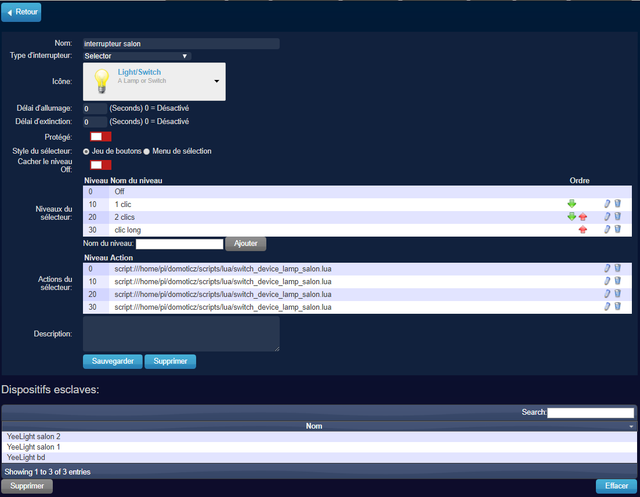Screen dimensions: 640x497
Task: Click the Effacer button
Action: coord(616,486)
